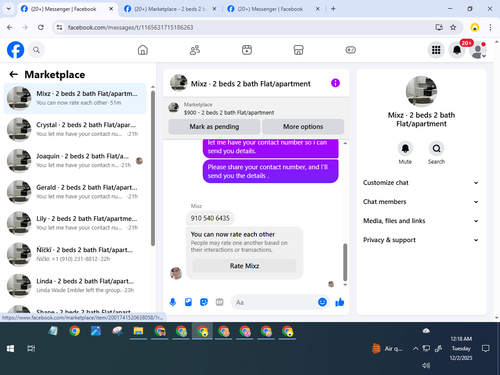Click the chat messages scrollbar
Image resolution: width=500 pixels, height=375 pixels.
[345, 262]
